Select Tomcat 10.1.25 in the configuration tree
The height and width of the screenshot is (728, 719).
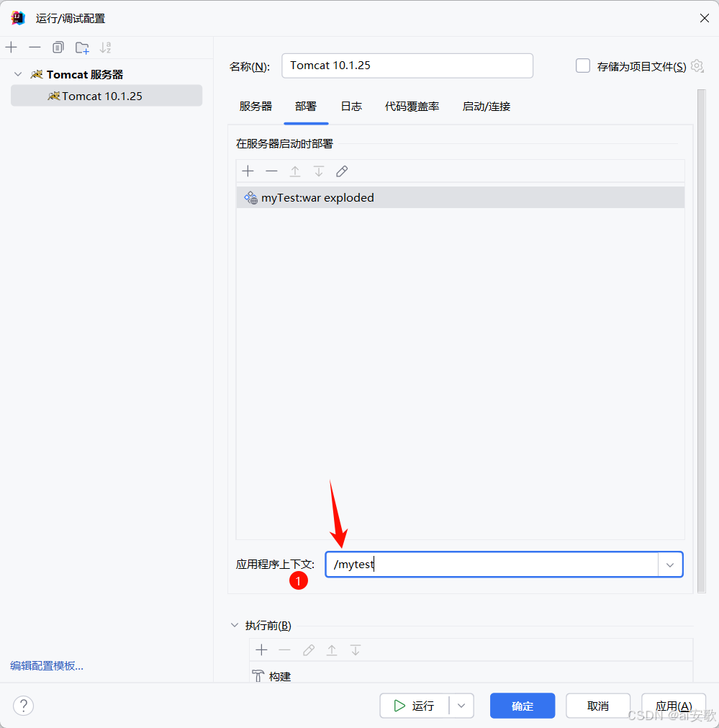pyautogui.click(x=107, y=96)
